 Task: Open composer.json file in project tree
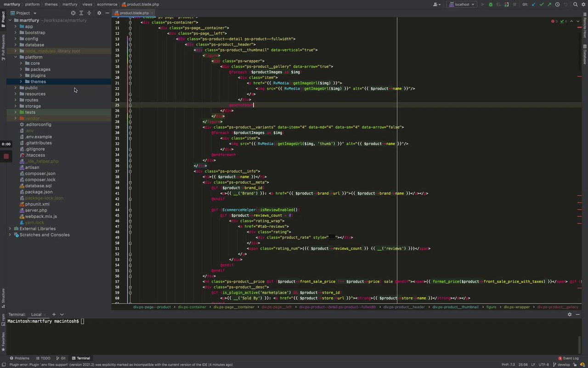tap(40, 173)
